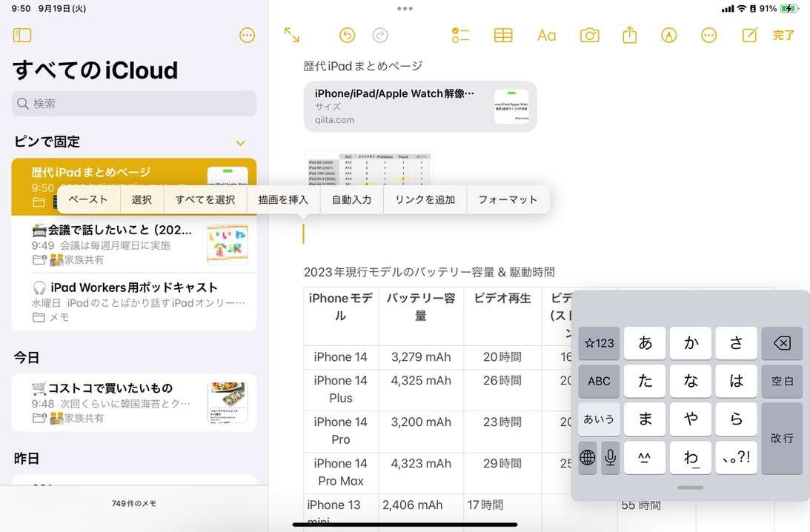
Task: Tap the backspace delete key
Action: click(x=782, y=343)
